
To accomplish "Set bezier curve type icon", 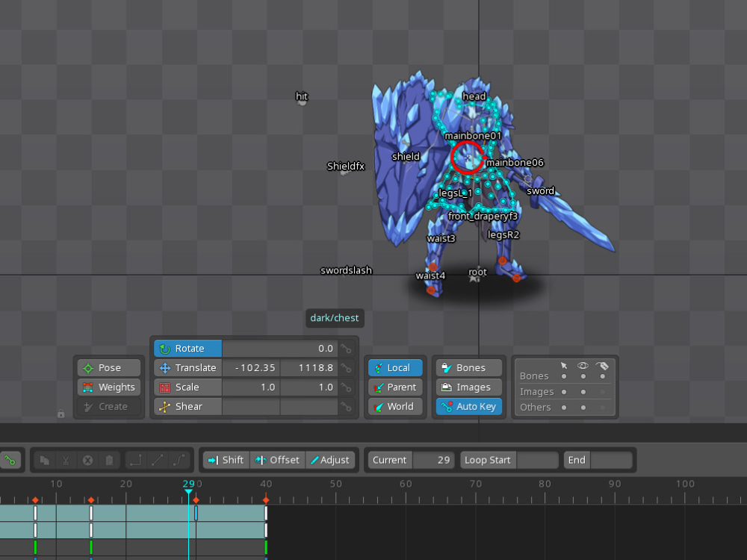I will 179,460.
